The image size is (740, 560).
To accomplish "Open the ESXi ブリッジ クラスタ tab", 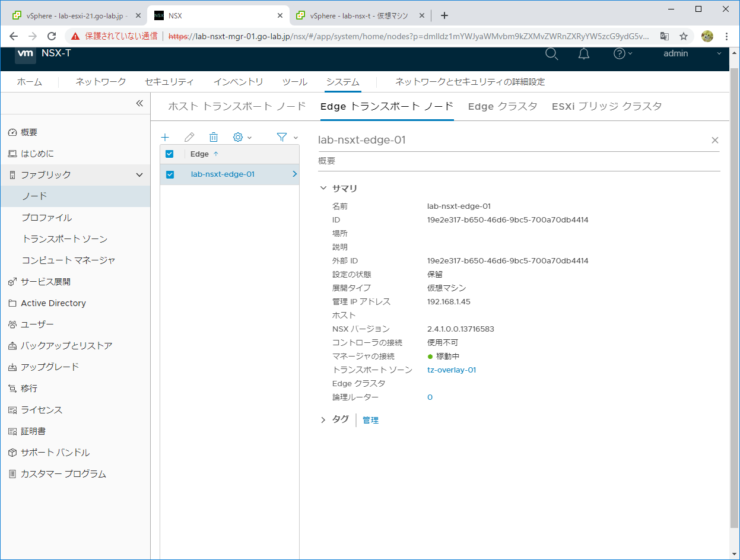I will tap(606, 107).
